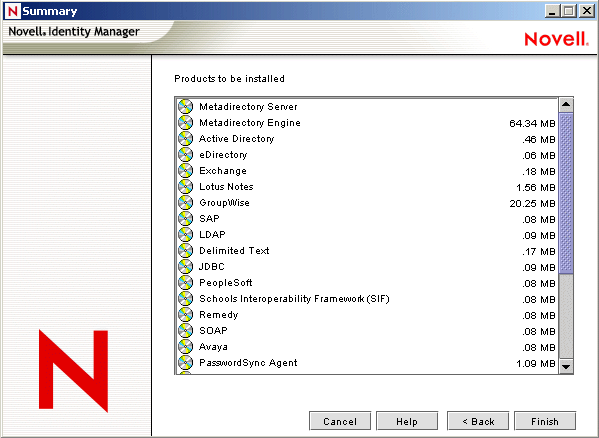Select the Avaya entry

367,347
